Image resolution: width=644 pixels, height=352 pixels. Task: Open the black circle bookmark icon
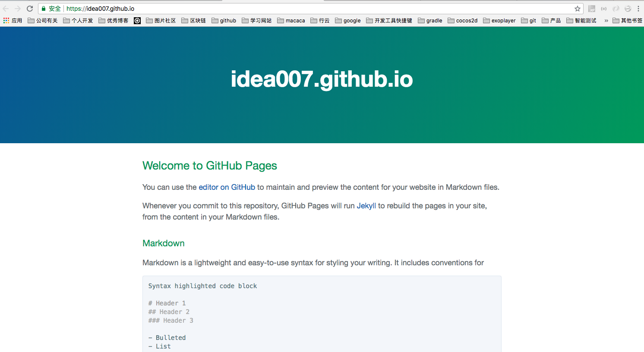pyautogui.click(x=137, y=20)
